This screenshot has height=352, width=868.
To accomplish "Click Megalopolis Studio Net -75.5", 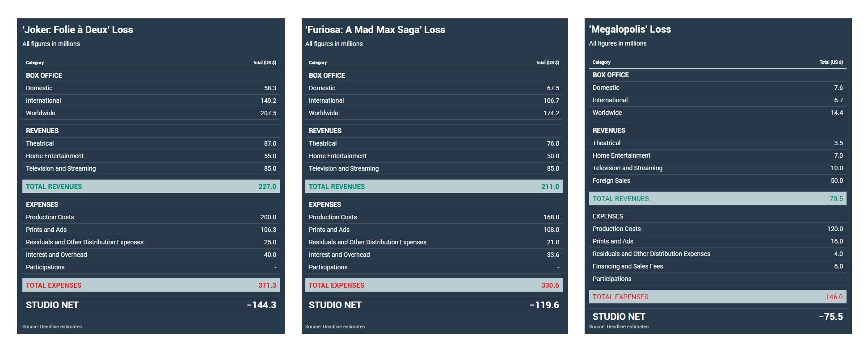I will click(831, 317).
